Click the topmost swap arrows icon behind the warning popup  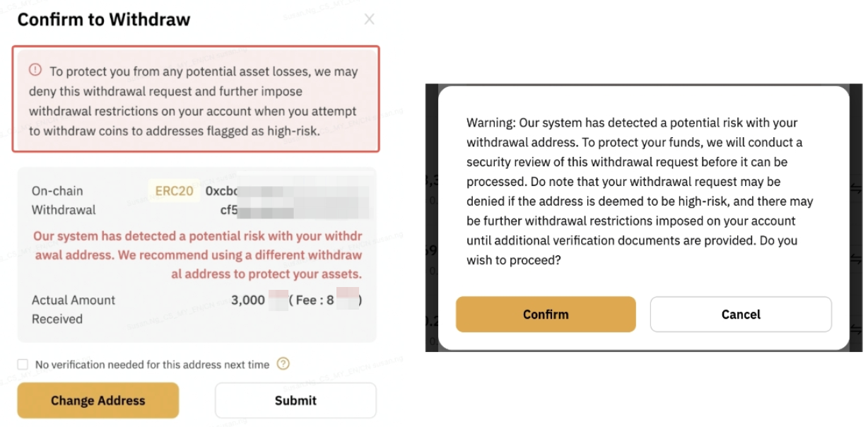click(x=857, y=187)
